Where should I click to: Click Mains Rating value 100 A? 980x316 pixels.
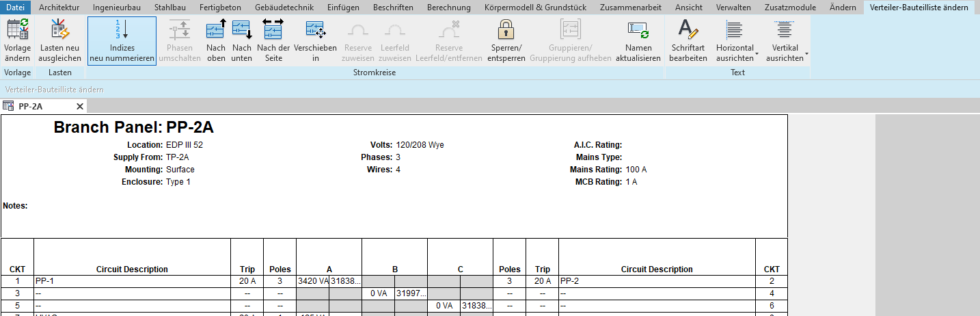[x=636, y=170]
